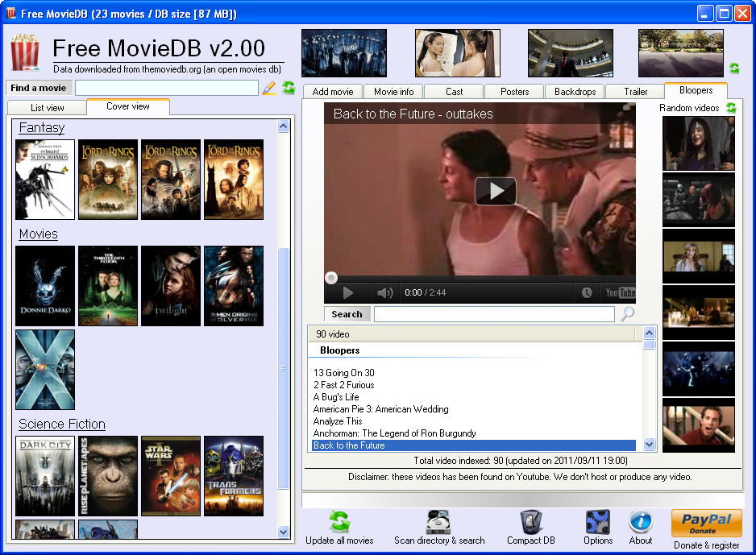Click the Compact DB icon

(x=530, y=522)
